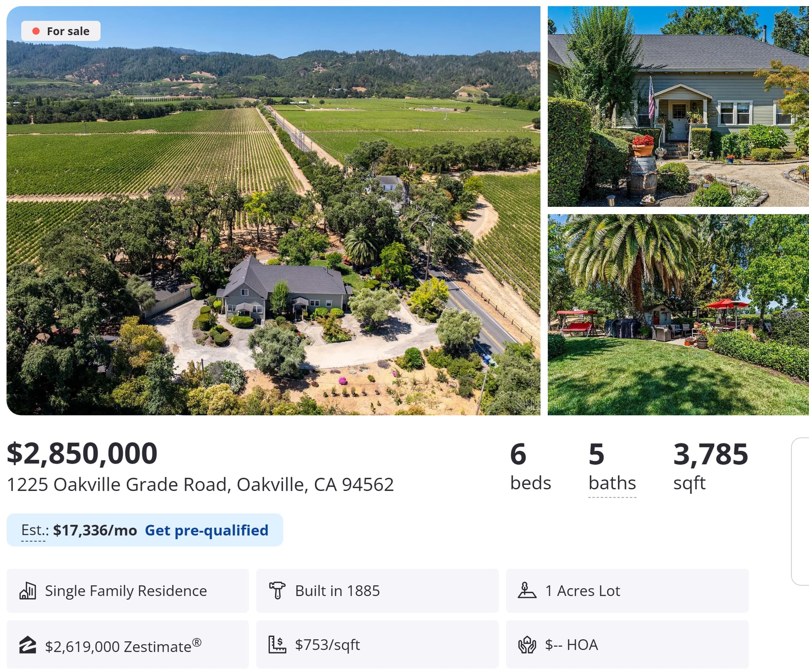Click the underlined baths label
Screen dimensions: 809x672
pos(612,483)
